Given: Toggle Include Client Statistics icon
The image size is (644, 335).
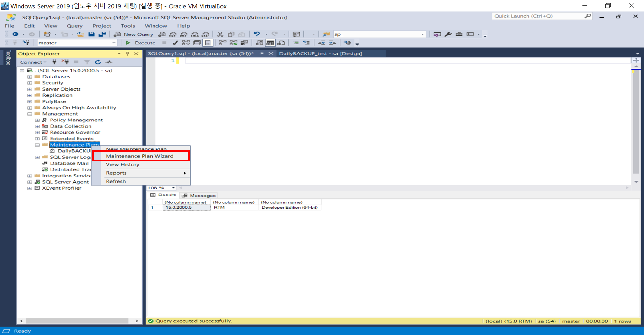Looking at the screenshot, I should [x=244, y=43].
